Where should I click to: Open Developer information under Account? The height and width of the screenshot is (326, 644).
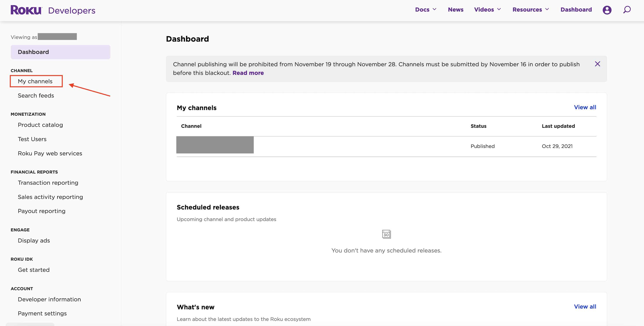(49, 299)
